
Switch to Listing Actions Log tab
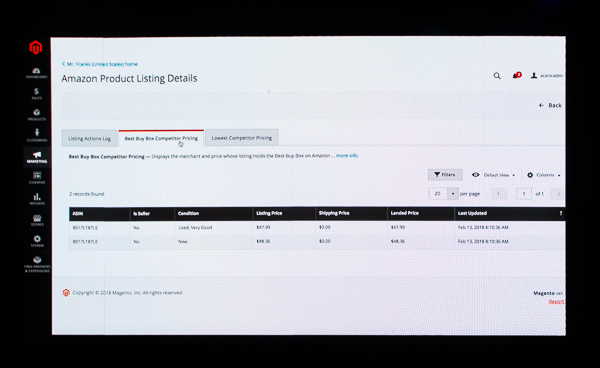point(90,138)
